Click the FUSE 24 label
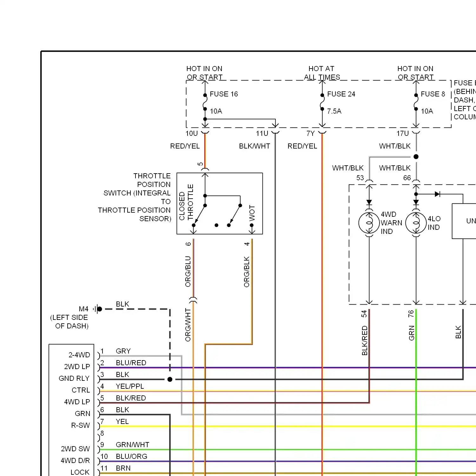476x476 pixels. 341,94
